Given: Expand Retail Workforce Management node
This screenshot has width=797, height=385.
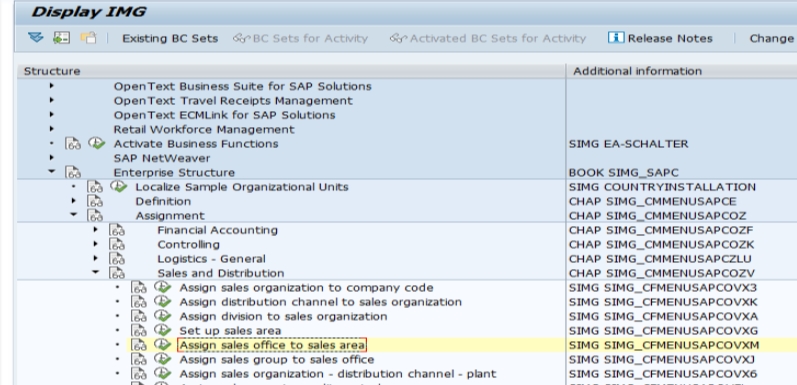Looking at the screenshot, I should pos(51,129).
